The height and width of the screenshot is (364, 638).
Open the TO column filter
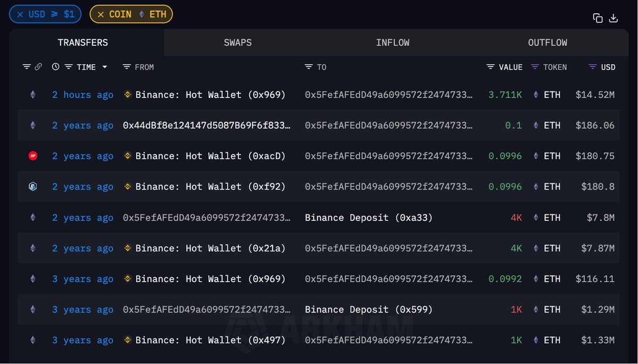pyautogui.click(x=309, y=67)
